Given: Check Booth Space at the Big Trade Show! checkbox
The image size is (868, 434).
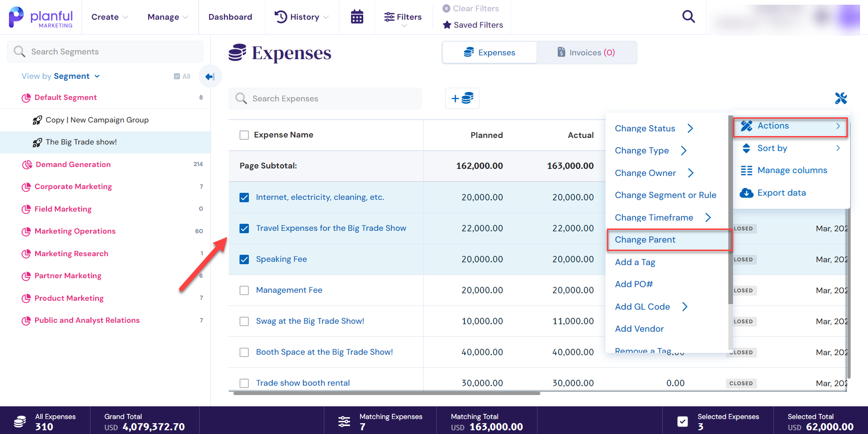Looking at the screenshot, I should (244, 352).
